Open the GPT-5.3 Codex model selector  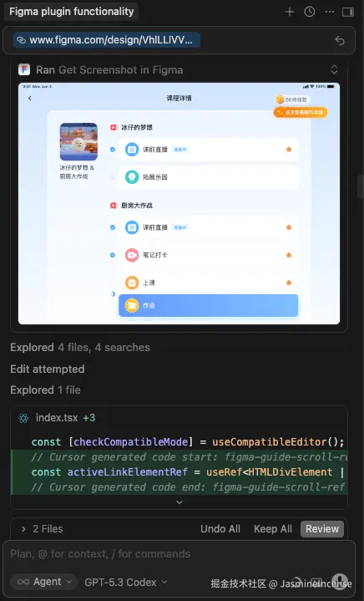[x=126, y=583]
